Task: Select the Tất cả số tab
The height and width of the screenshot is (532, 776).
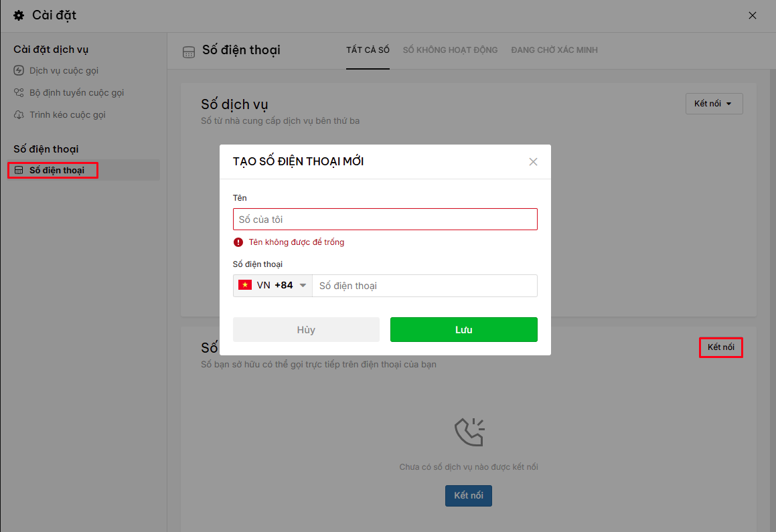Action: (368, 50)
